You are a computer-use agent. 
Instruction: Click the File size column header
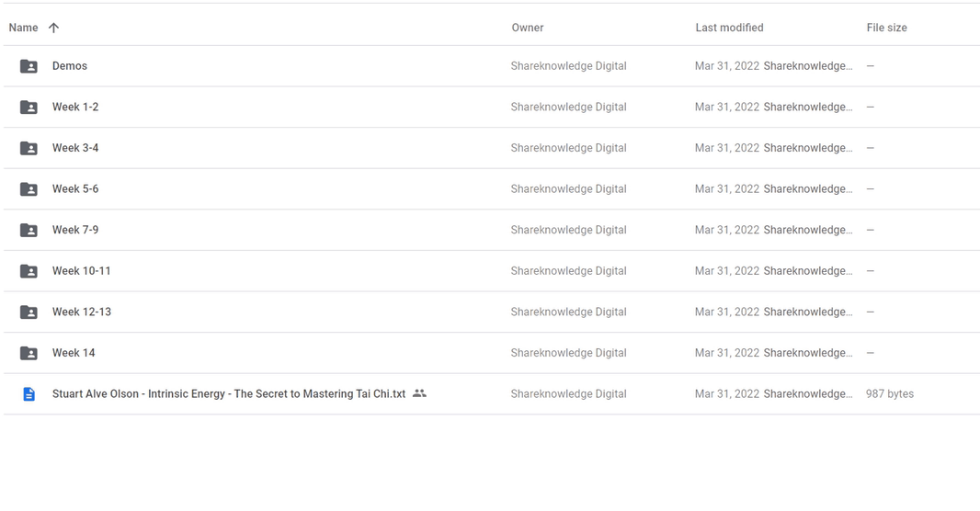tap(886, 28)
